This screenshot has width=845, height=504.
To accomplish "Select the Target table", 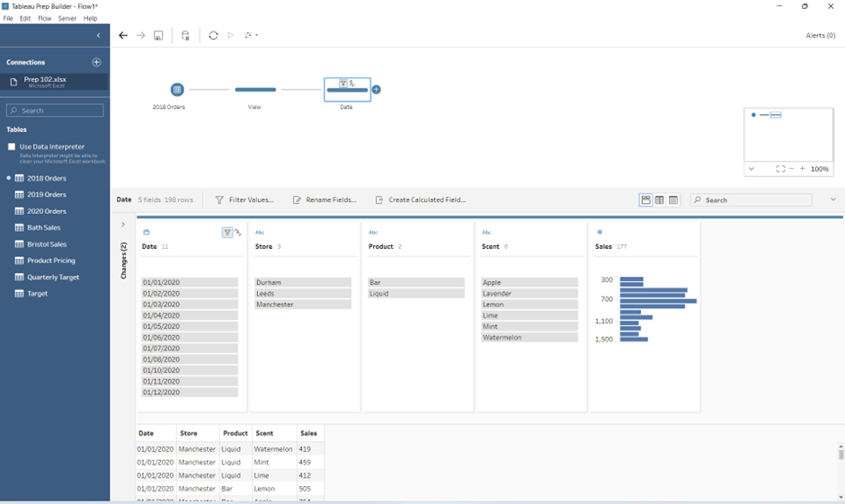I will click(x=37, y=294).
